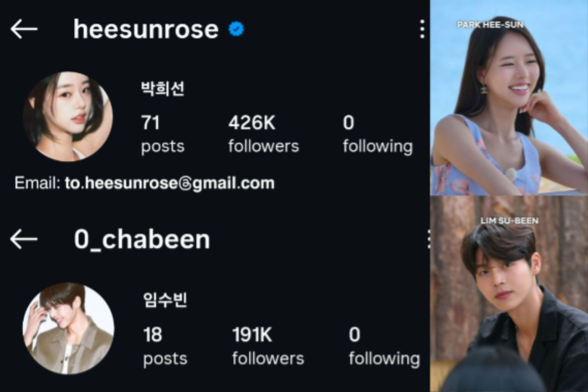Open heesunrose profile picture
The width and height of the screenshot is (588, 392).
tap(68, 116)
